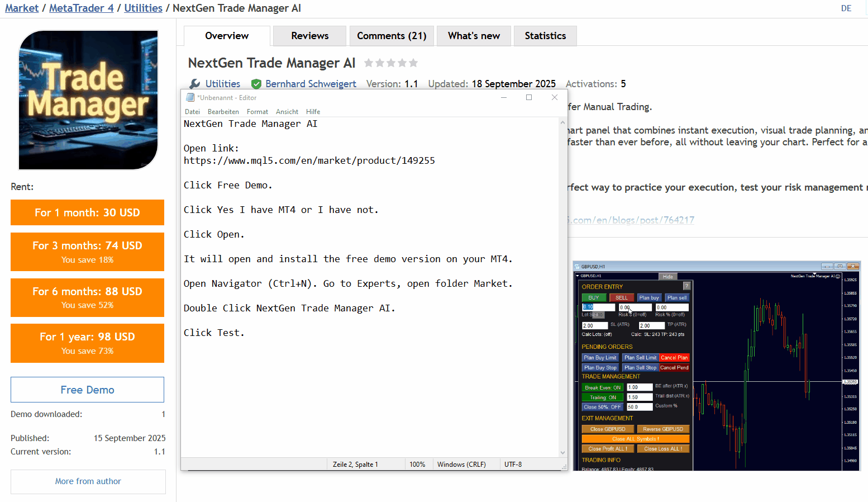The width and height of the screenshot is (868, 502).
Task: Rent for 6 months: 88 USD
Action: coord(87,297)
